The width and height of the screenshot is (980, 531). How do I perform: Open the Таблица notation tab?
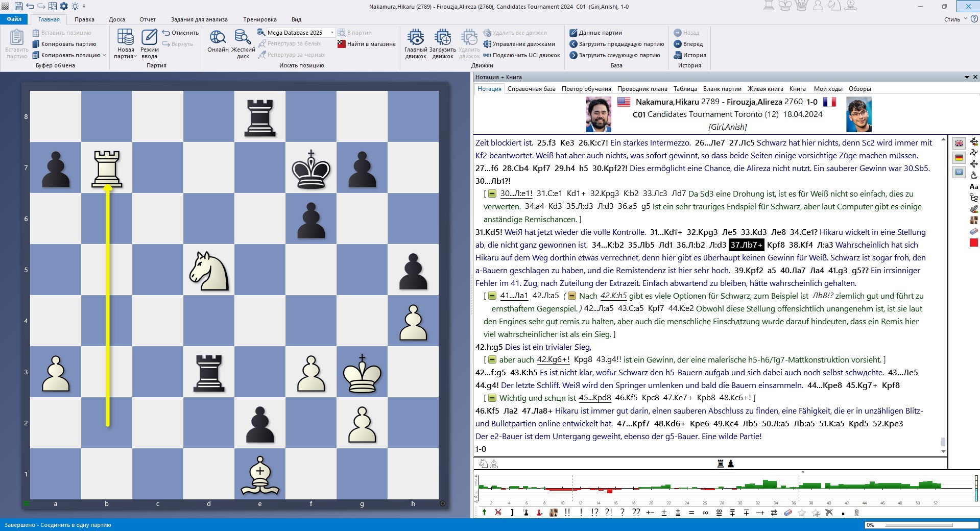(685, 89)
